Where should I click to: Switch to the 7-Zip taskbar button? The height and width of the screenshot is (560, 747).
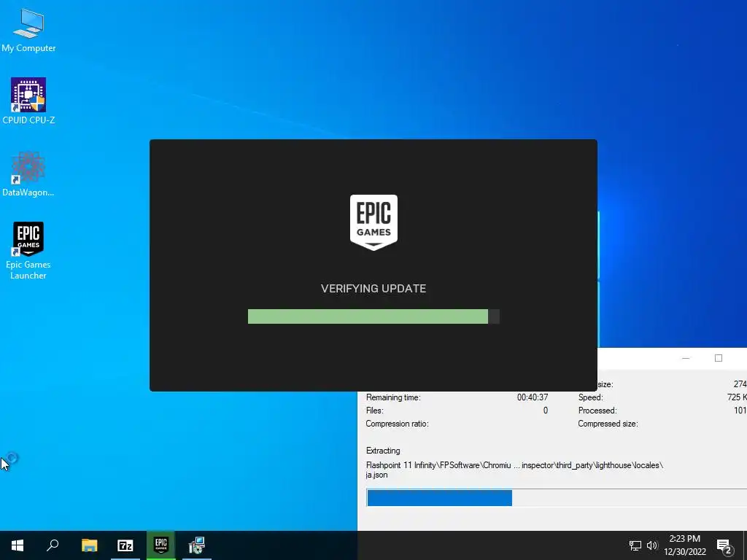[125, 545]
